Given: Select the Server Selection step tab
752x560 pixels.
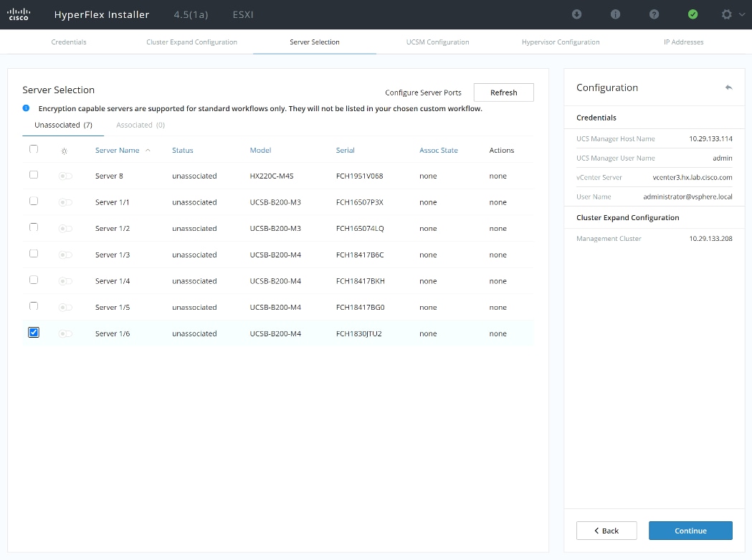Looking at the screenshot, I should tap(315, 42).
